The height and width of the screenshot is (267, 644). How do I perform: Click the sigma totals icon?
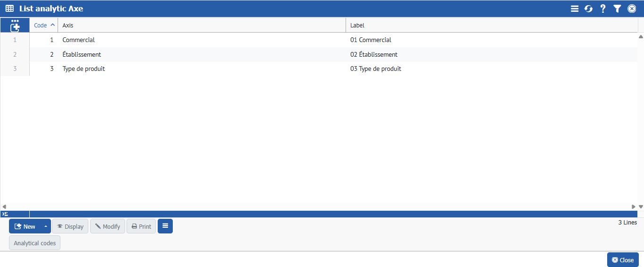tap(5, 214)
